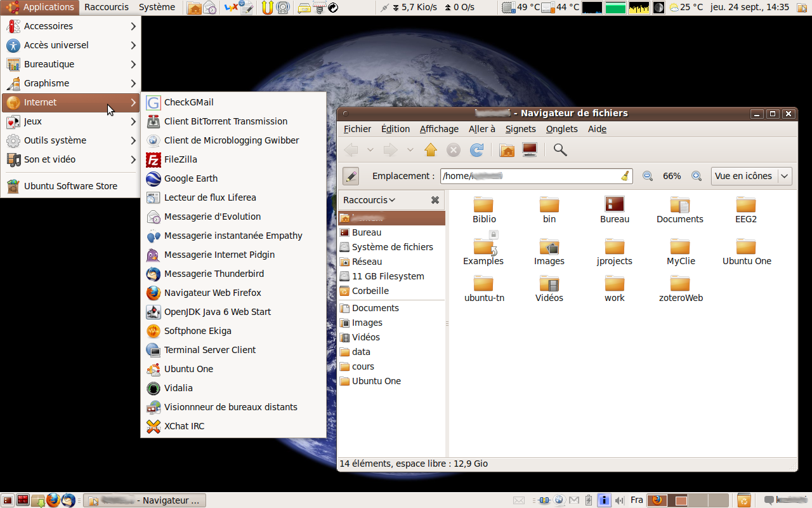812x508 pixels.
Task: Click the Liferea feed reader icon
Action: 153,197
